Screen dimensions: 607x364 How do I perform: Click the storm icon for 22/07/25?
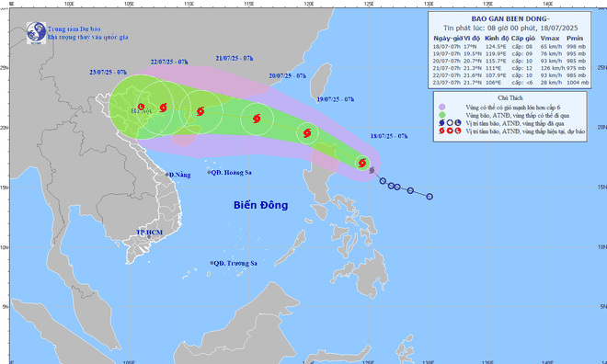pos(163,108)
